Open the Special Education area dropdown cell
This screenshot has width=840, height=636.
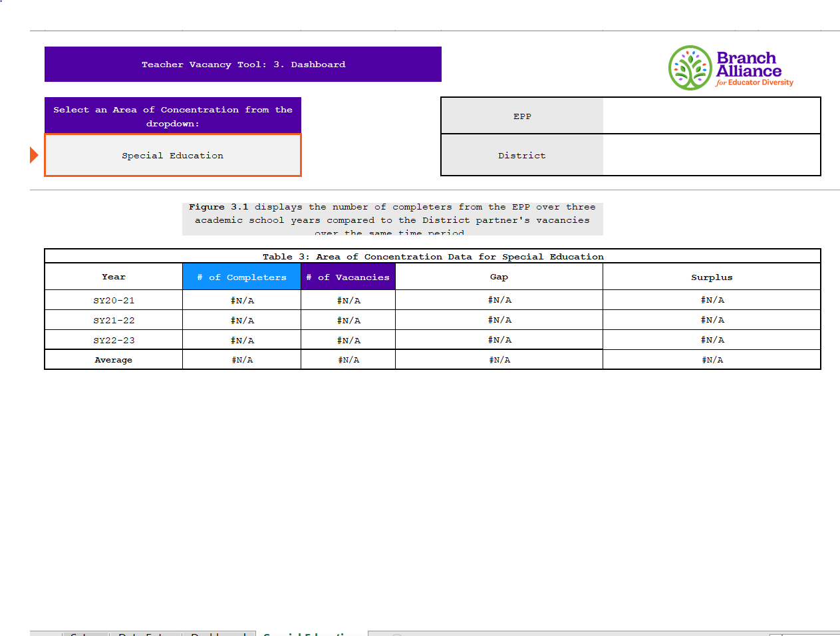(x=173, y=155)
